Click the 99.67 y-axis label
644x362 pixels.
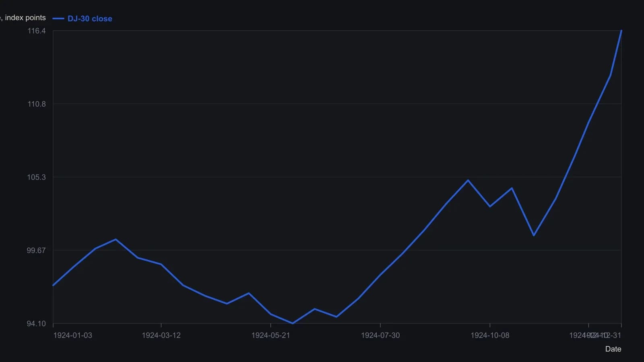click(x=36, y=251)
